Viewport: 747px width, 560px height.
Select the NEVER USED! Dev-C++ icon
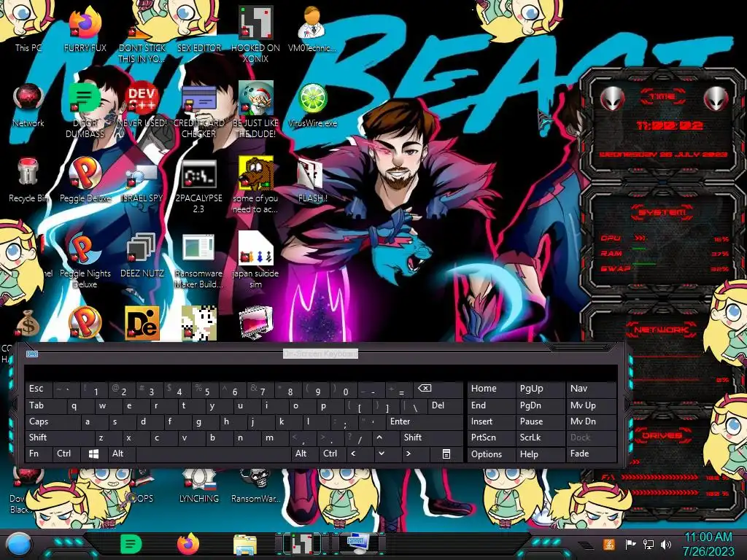pyautogui.click(x=142, y=105)
